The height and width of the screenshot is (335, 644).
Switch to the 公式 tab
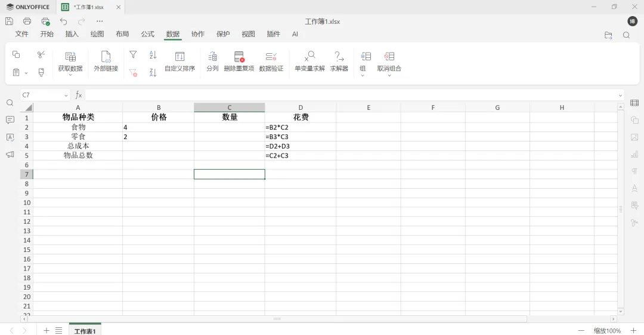click(x=147, y=34)
